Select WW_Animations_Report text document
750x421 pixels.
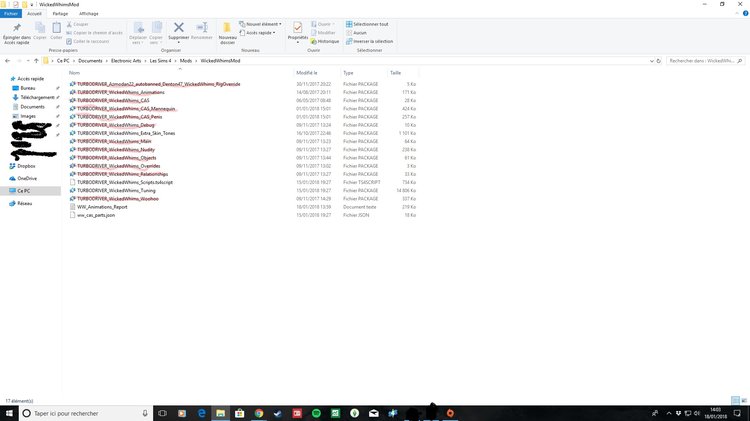click(x=102, y=207)
